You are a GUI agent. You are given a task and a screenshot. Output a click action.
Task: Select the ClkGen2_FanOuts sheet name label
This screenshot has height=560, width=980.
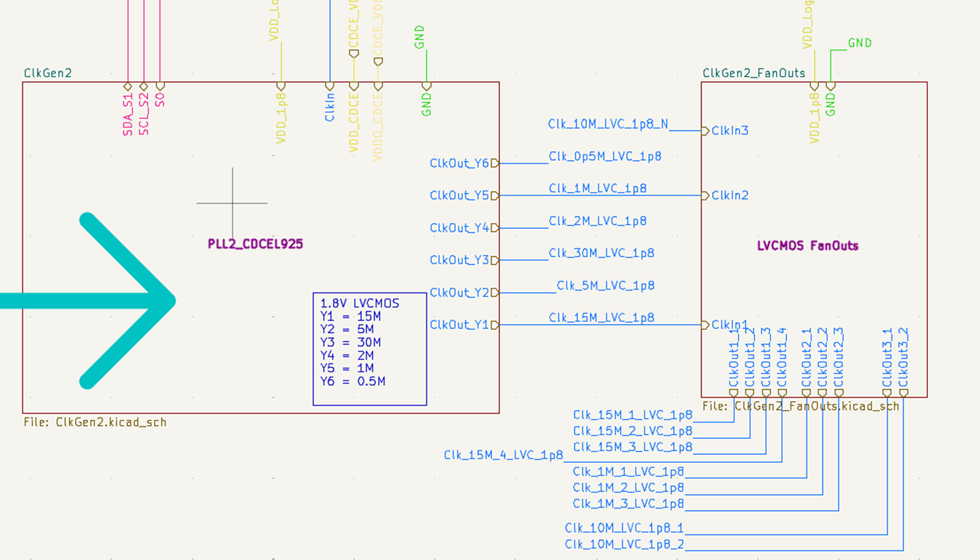(754, 73)
